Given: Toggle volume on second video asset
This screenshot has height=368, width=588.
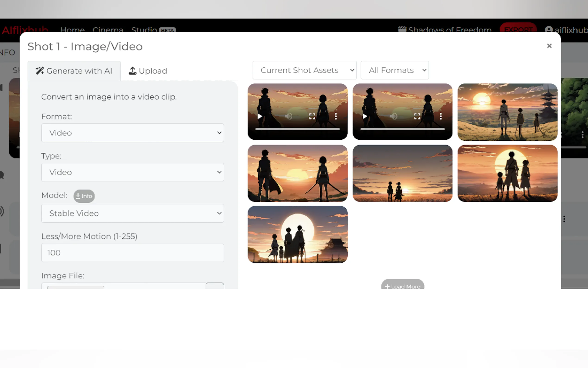Looking at the screenshot, I should pos(394,116).
